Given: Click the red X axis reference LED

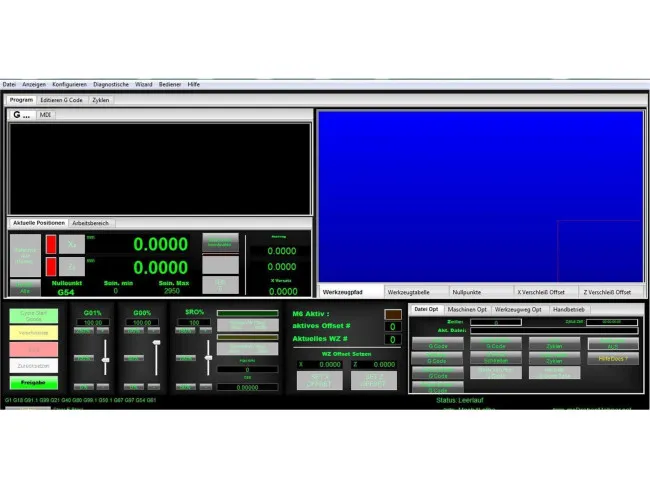Looking at the screenshot, I should point(51,244).
